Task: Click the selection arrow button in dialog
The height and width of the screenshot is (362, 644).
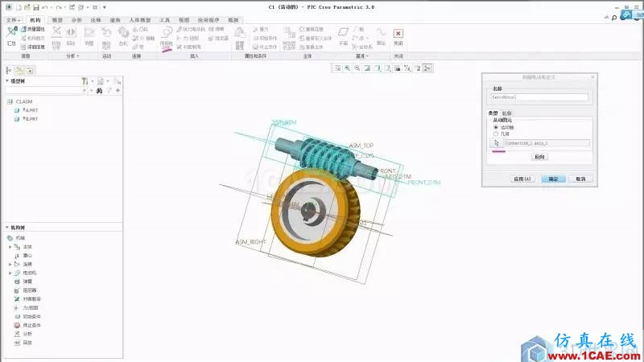Action: click(x=496, y=143)
